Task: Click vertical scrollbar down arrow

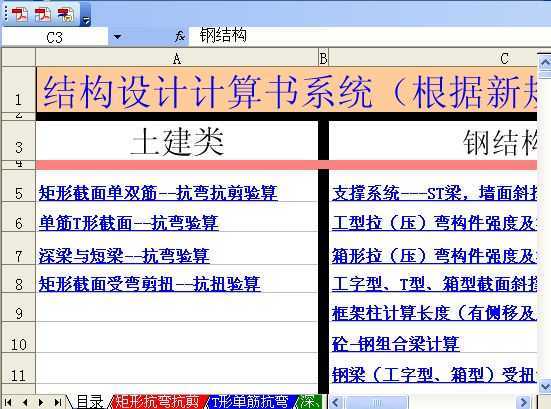Action: (x=544, y=387)
